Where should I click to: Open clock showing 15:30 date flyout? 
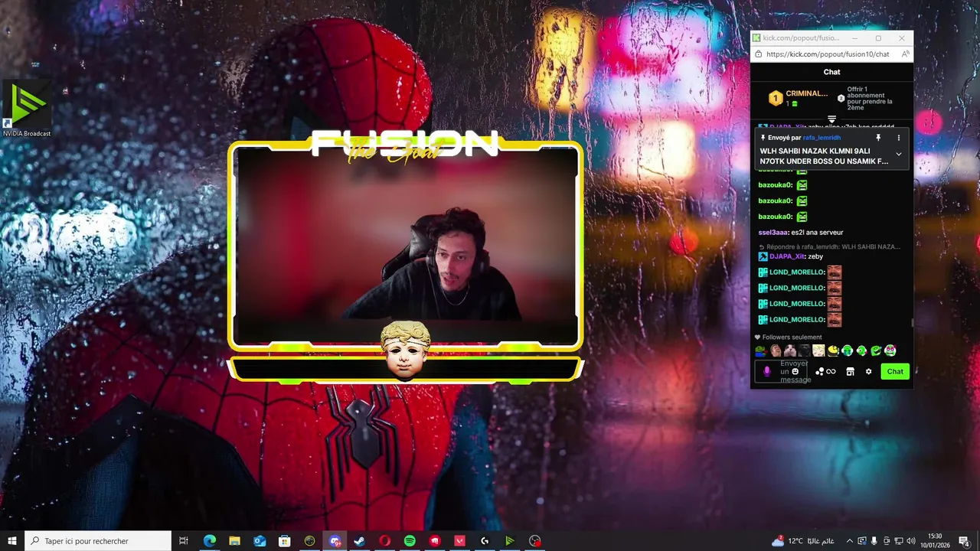pos(934,541)
